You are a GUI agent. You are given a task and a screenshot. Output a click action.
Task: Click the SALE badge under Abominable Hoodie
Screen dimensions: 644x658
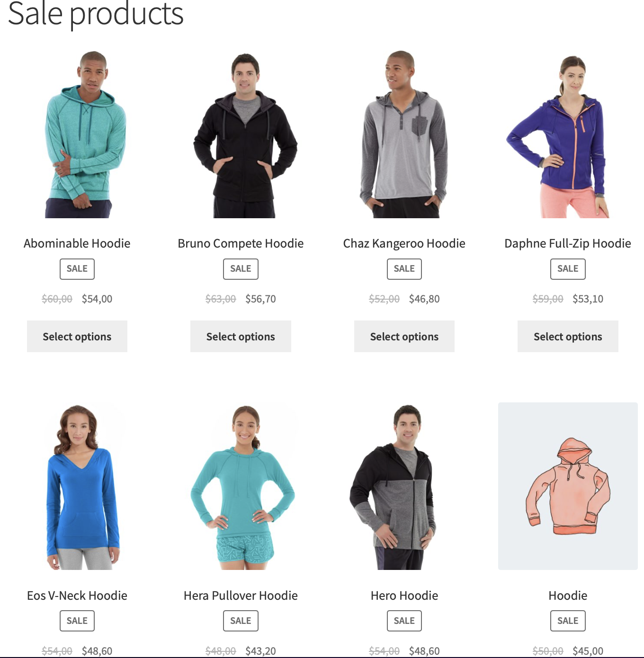77,269
